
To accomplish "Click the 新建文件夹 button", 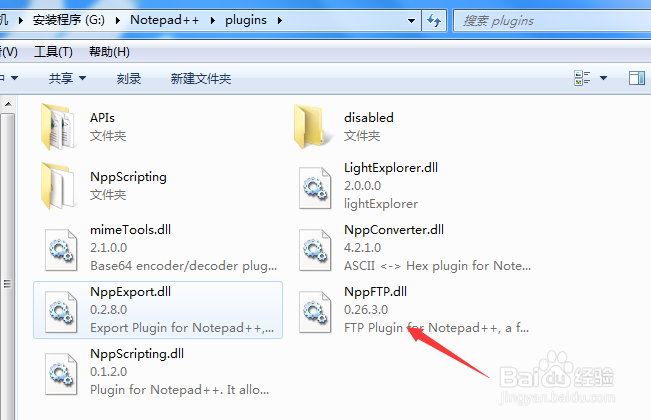I will coord(201,78).
